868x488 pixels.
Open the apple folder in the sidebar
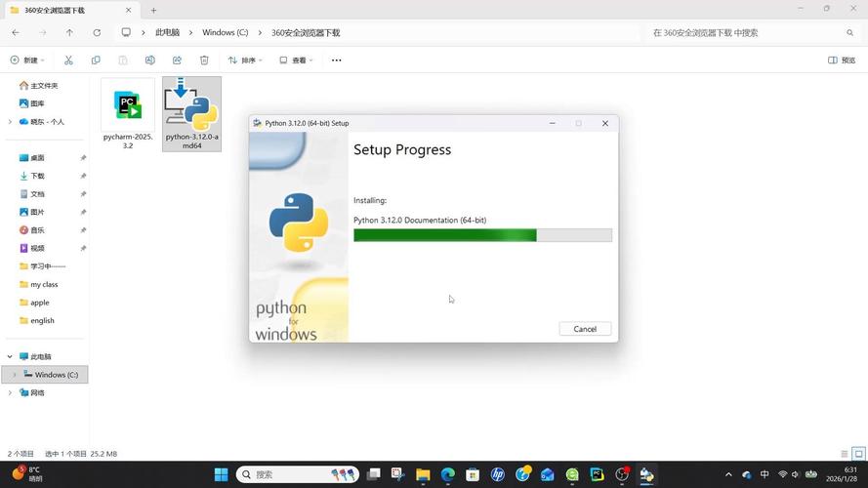pos(34,303)
